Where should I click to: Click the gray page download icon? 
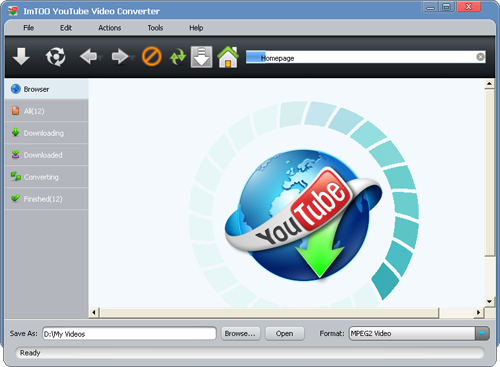click(x=201, y=57)
